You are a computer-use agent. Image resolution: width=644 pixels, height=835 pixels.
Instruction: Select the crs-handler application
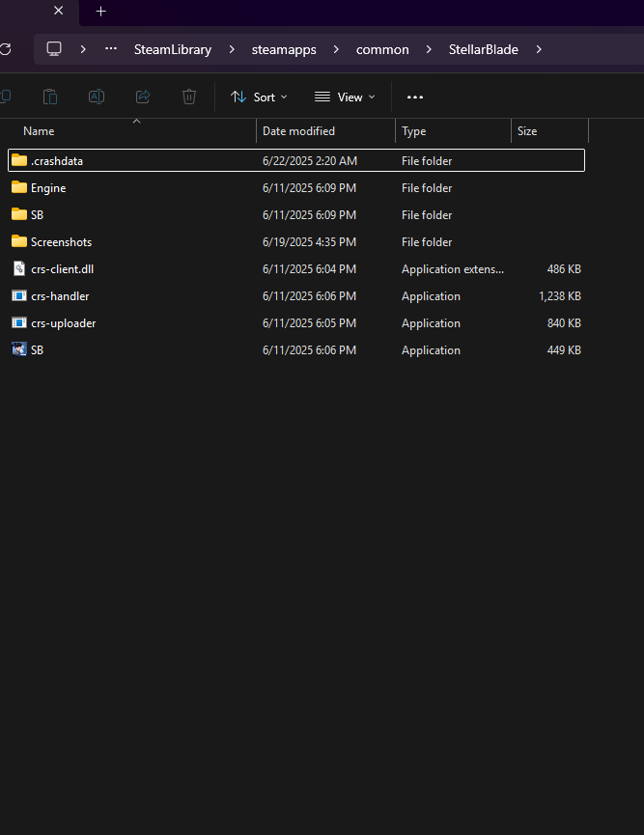click(x=296, y=296)
